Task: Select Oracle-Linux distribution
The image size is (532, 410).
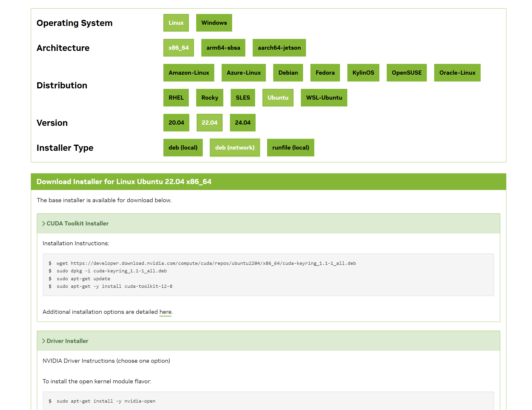Action: [457, 73]
